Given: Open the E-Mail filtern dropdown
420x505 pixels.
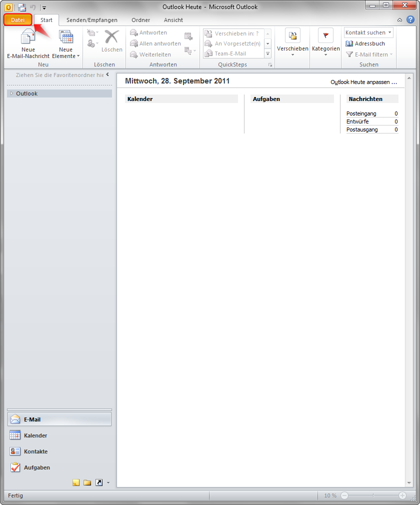Looking at the screenshot, I should click(368, 53).
